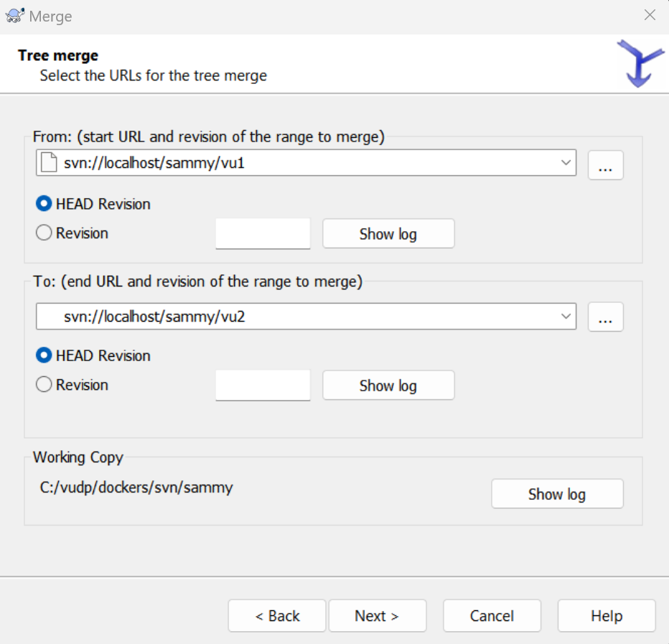Choose the Revision radio in the To section
This screenshot has width=669, height=644.
pos(45,385)
